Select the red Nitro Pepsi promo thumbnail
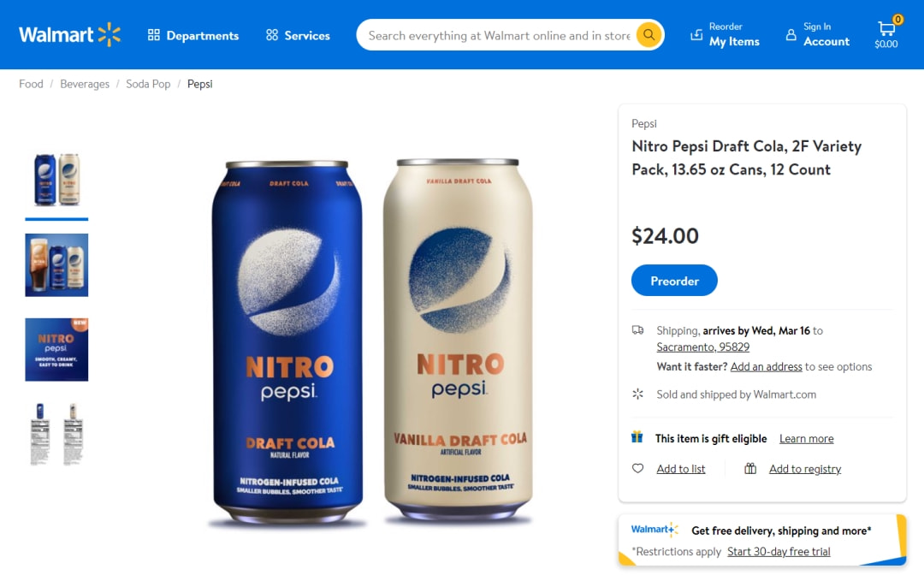Screen dimensions: 924x575 click(x=56, y=349)
